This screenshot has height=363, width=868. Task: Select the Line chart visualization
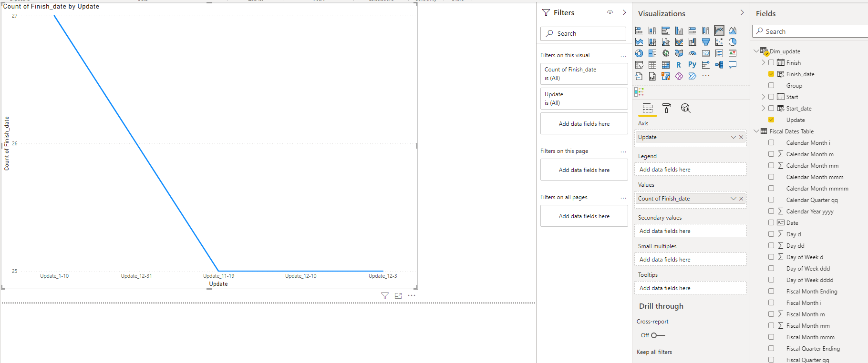(719, 30)
